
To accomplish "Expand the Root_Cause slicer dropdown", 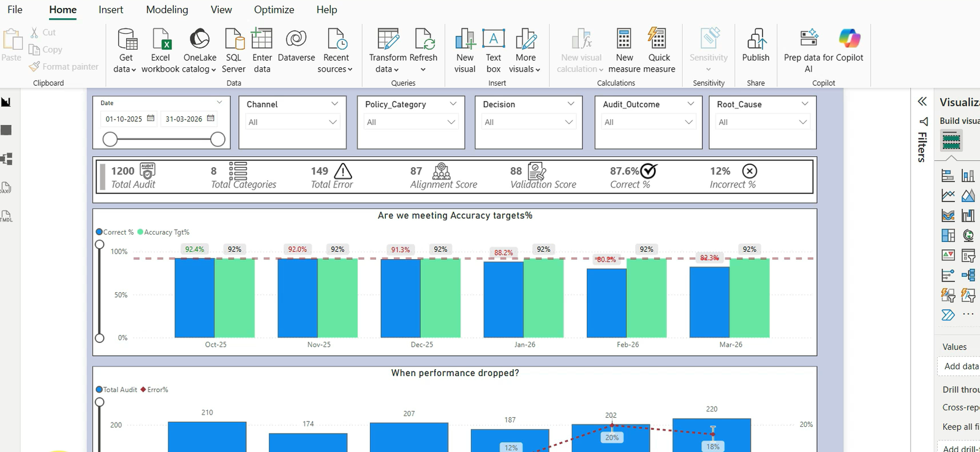I will (x=805, y=104).
